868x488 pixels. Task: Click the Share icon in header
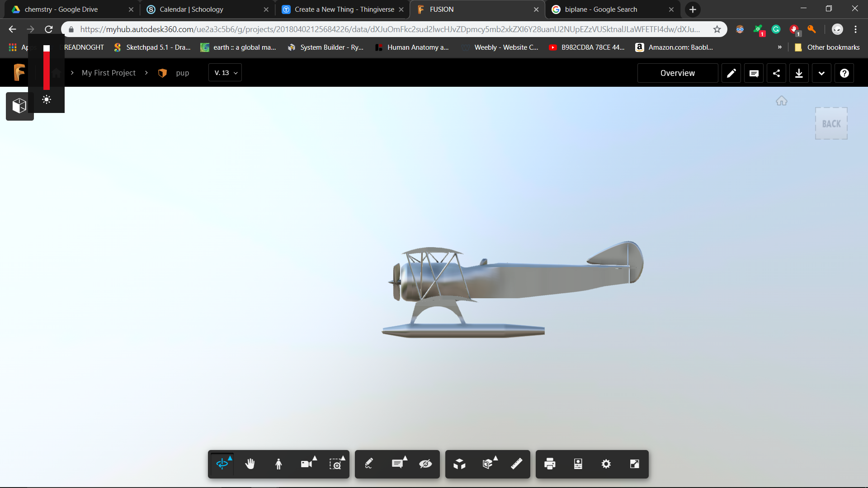click(777, 73)
